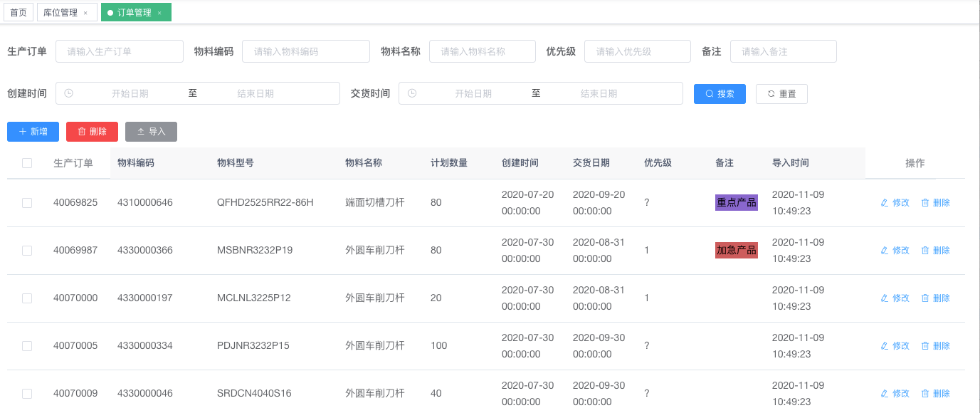Open the 交货时间 end date picker
The image size is (980, 413).
click(x=599, y=93)
